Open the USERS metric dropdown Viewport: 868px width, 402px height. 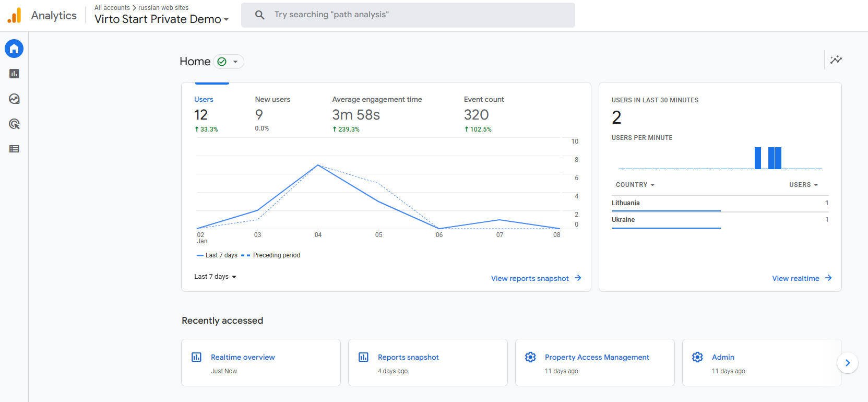804,185
